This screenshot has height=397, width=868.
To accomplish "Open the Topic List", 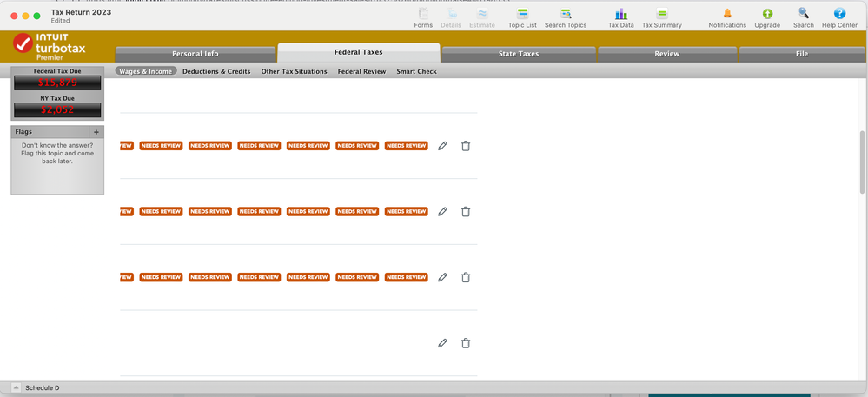I will pos(522,17).
